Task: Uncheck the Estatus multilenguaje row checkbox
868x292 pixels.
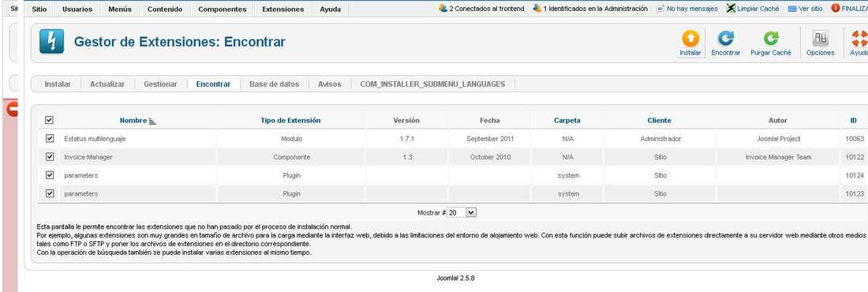Action: click(x=49, y=139)
